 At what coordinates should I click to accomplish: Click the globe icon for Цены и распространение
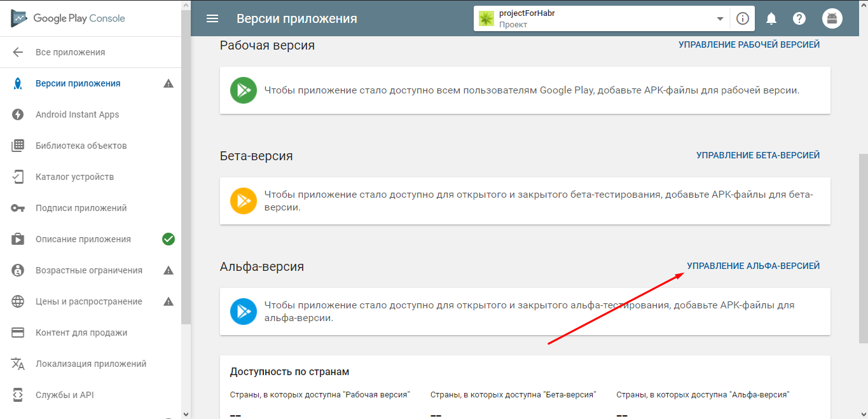(18, 301)
